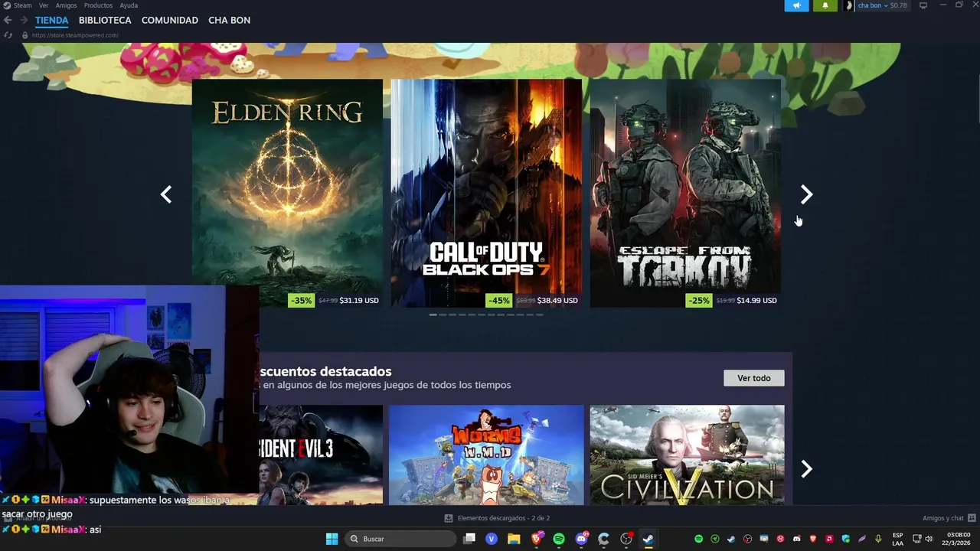The height and width of the screenshot is (551, 980).
Task: Open Elementos descargados downloads status
Action: click(497, 518)
